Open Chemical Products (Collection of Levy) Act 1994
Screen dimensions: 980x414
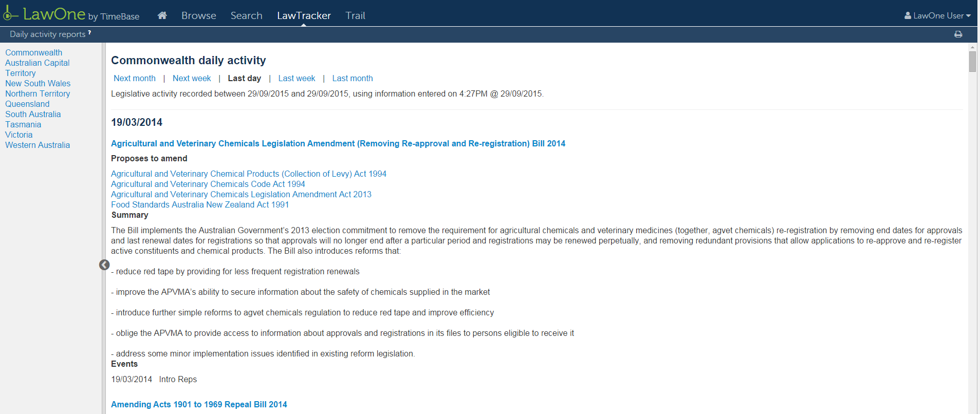[x=249, y=174]
